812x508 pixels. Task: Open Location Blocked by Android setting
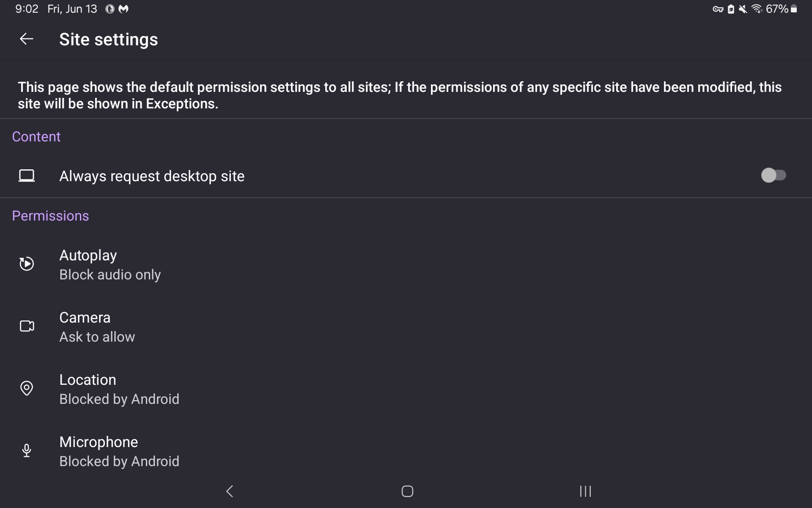(x=406, y=389)
